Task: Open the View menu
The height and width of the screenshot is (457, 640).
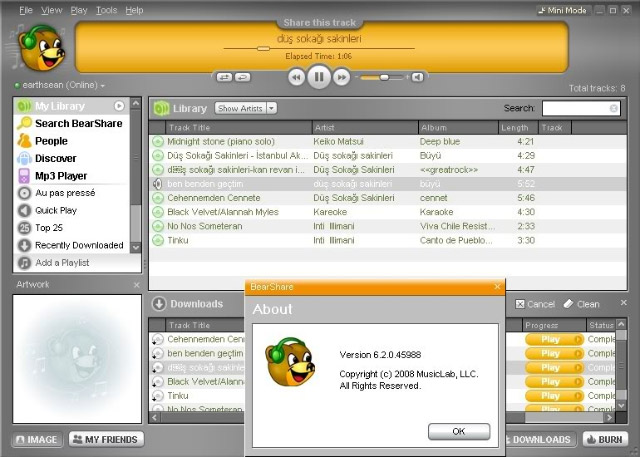Action: pos(51,10)
